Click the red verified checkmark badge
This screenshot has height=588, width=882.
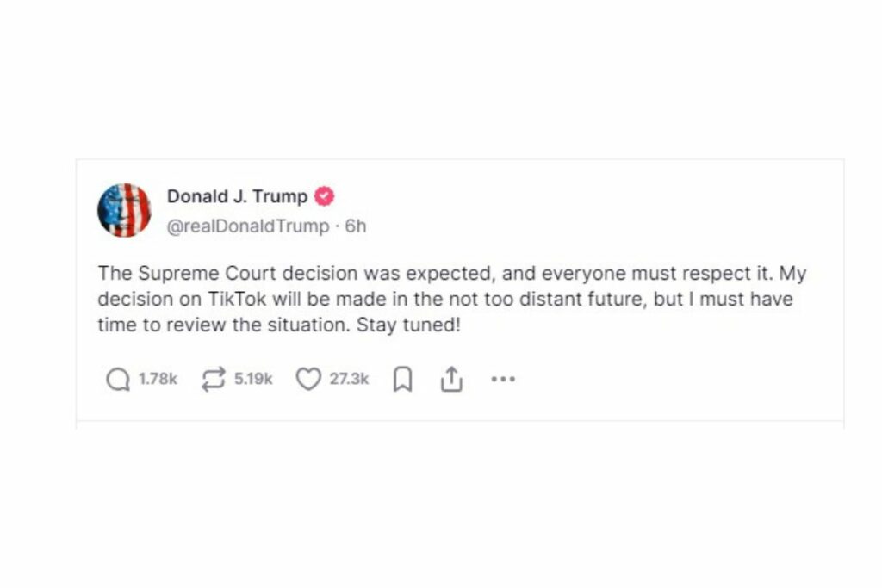tap(324, 197)
